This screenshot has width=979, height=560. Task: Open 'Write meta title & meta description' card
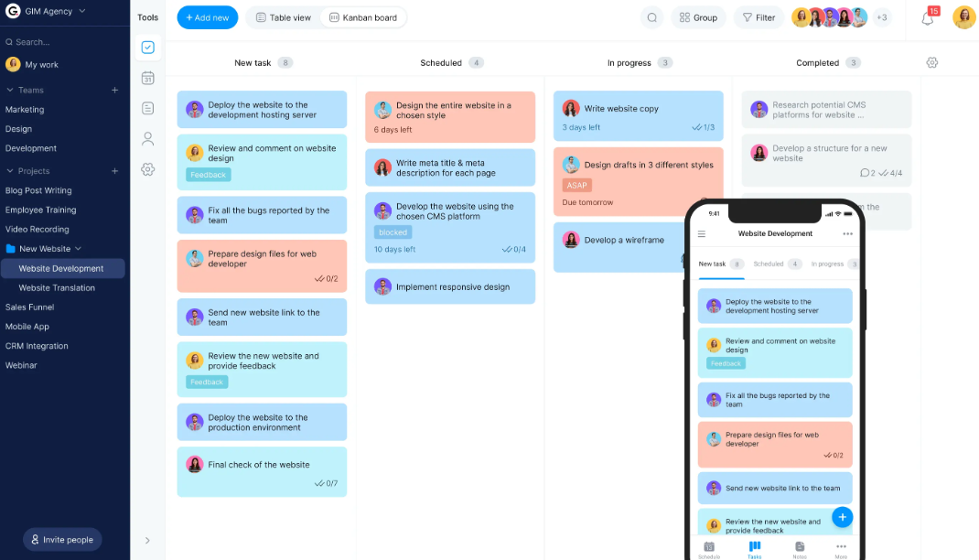click(x=450, y=167)
